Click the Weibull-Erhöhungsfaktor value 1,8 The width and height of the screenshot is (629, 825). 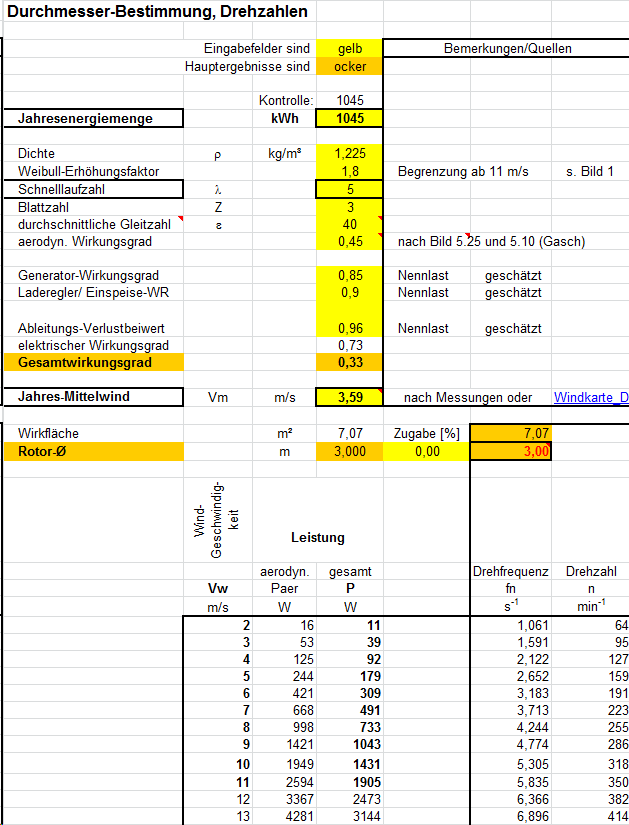350,171
